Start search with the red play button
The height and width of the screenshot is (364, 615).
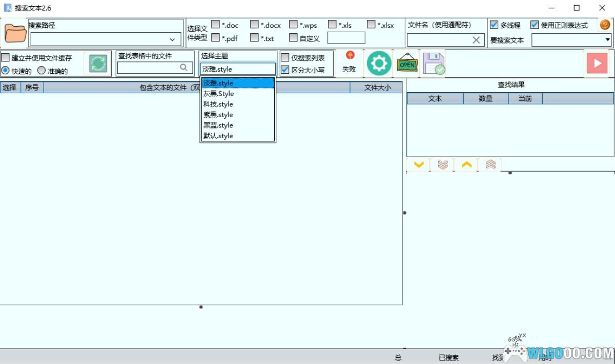pyautogui.click(x=597, y=63)
